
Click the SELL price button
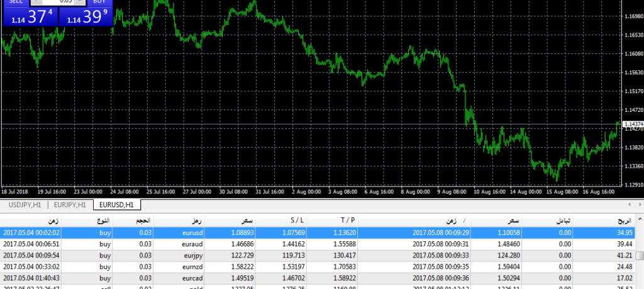point(30,18)
